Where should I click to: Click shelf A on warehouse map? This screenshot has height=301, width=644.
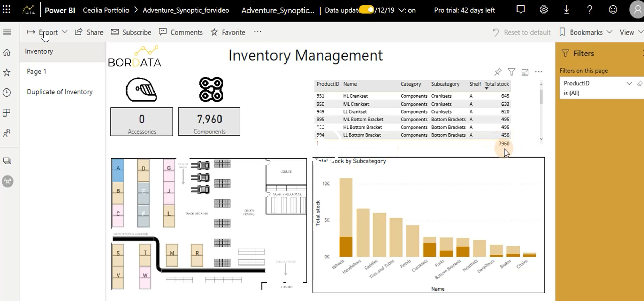(118, 169)
